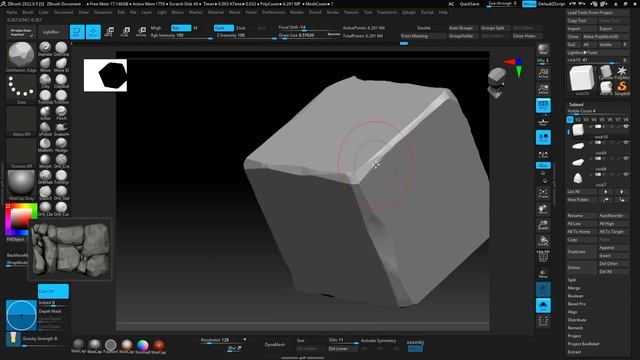Click the DynaMesh button

point(275,344)
